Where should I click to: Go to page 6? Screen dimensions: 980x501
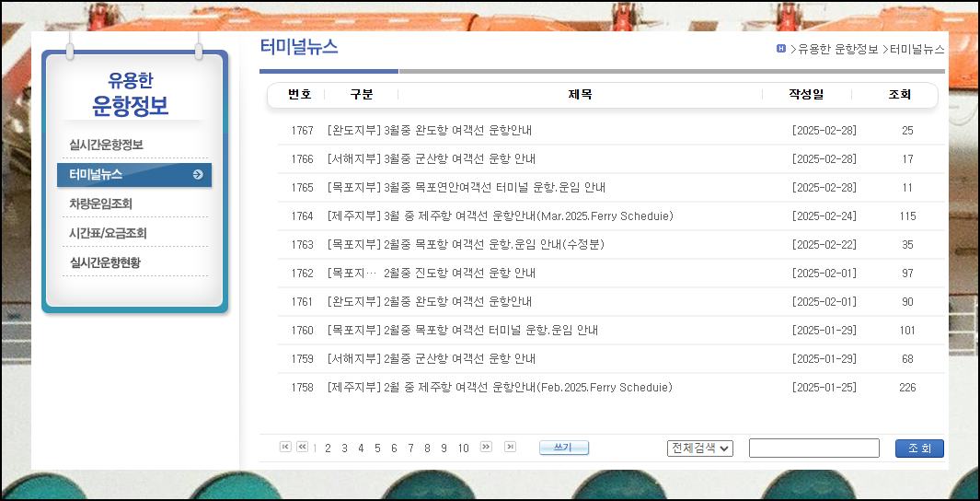[394, 448]
